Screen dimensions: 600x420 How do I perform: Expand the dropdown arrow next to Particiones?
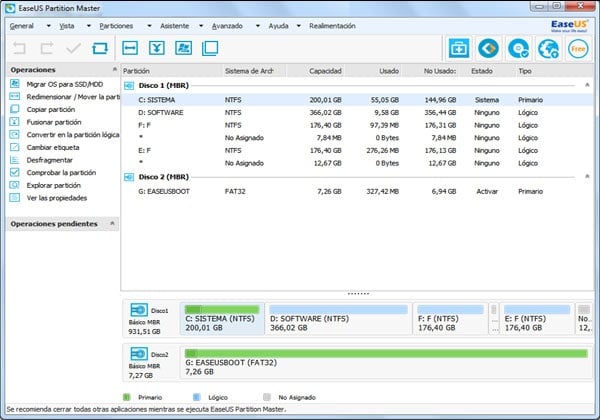(149, 26)
